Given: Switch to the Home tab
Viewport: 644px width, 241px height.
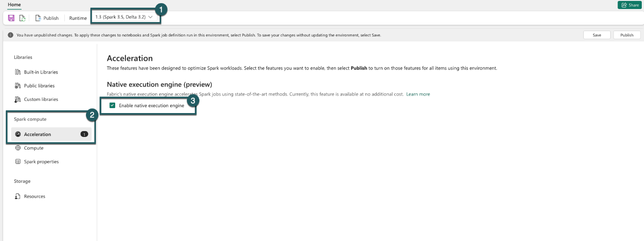Looking at the screenshot, I should [14, 5].
